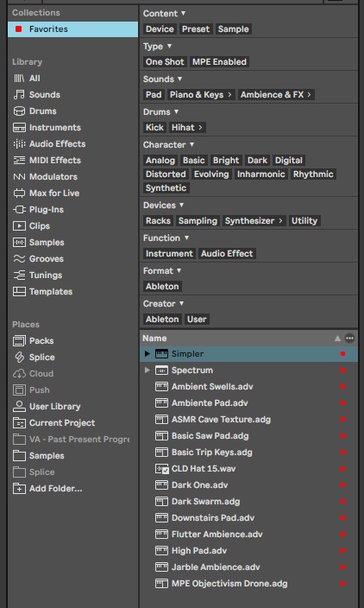Viewport: 364px width, 608px height.
Task: Filter by Hihat drums tag
Action: (187, 128)
